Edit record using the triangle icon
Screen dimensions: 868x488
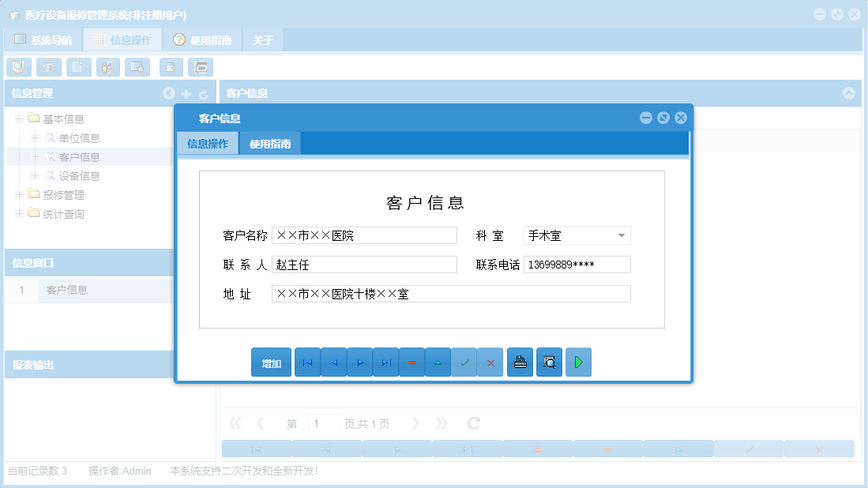click(438, 362)
